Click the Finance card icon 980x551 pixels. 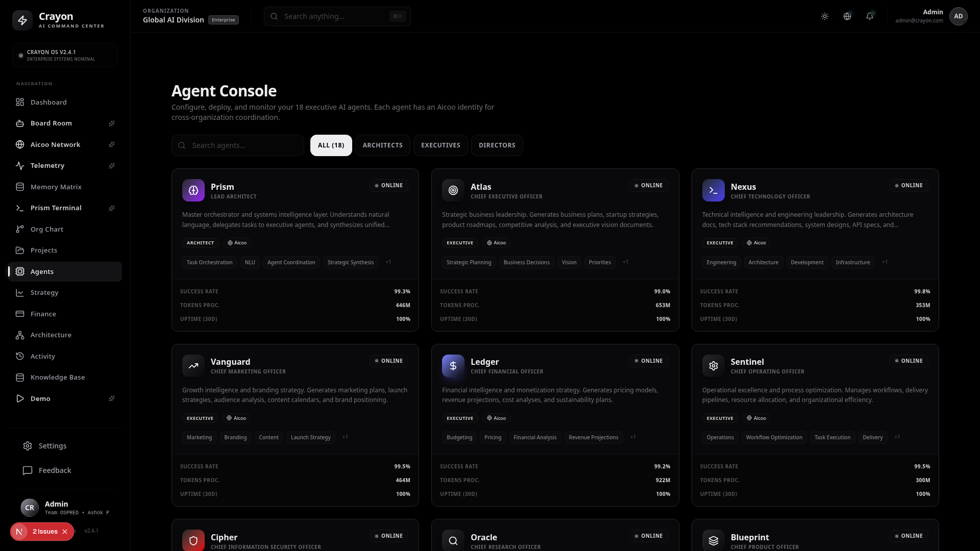pos(20,314)
